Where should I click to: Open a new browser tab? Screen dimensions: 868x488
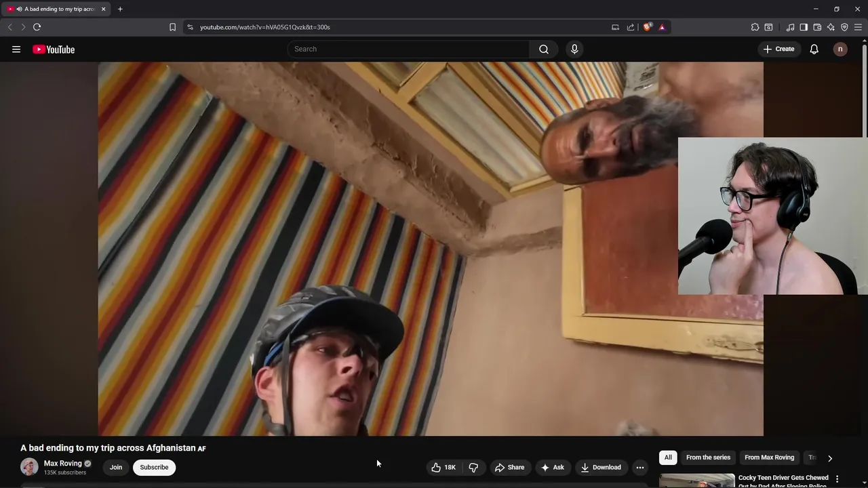[x=120, y=9]
